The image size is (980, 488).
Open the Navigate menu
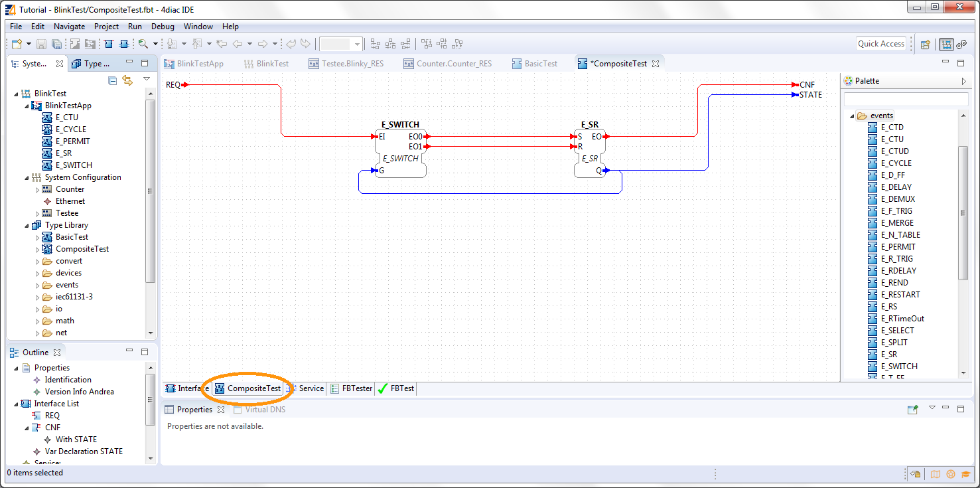coord(69,27)
